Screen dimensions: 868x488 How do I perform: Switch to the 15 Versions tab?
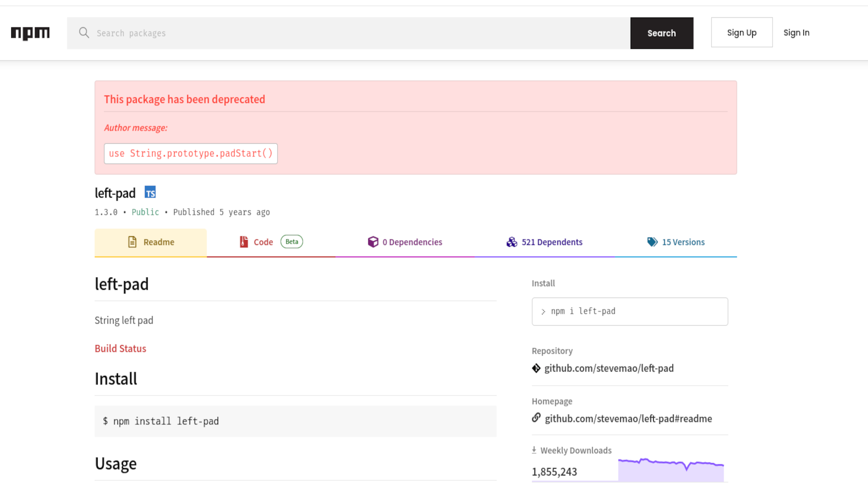tap(683, 242)
